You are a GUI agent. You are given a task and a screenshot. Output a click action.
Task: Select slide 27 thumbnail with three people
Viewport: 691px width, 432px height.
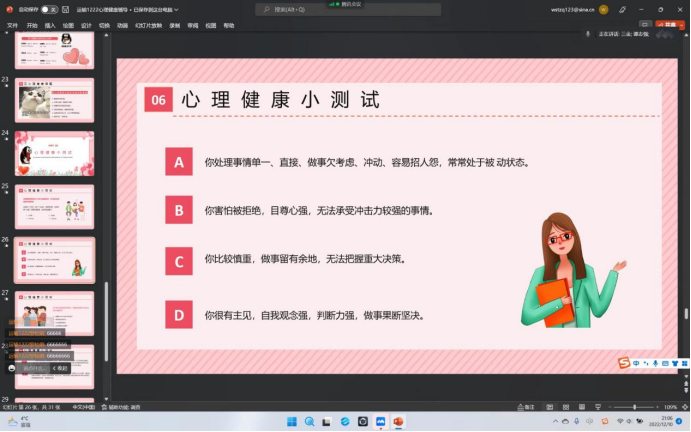tap(54, 311)
